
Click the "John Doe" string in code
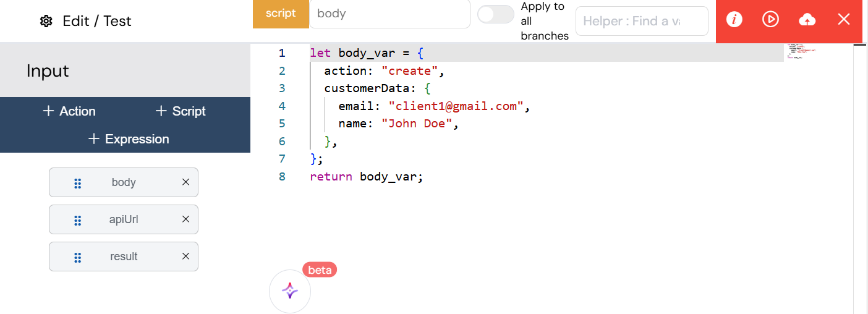click(417, 124)
